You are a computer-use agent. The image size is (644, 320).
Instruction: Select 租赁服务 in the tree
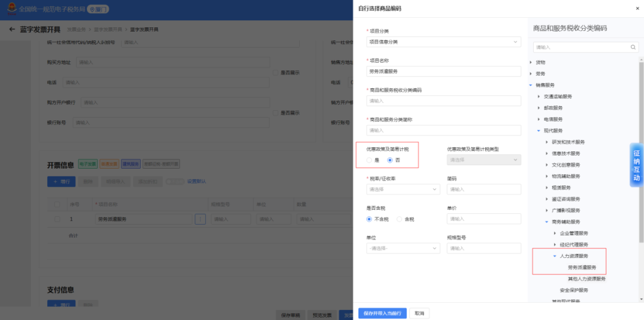point(561,188)
